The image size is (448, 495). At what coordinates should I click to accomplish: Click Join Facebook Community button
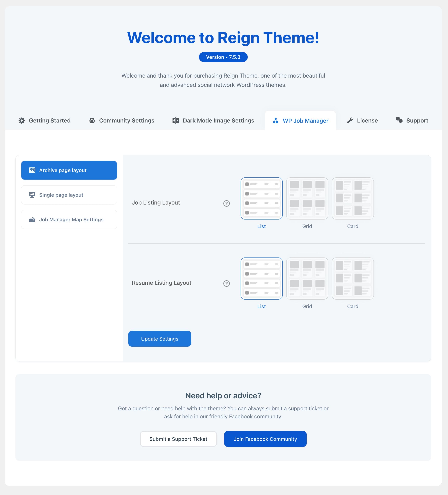(265, 439)
